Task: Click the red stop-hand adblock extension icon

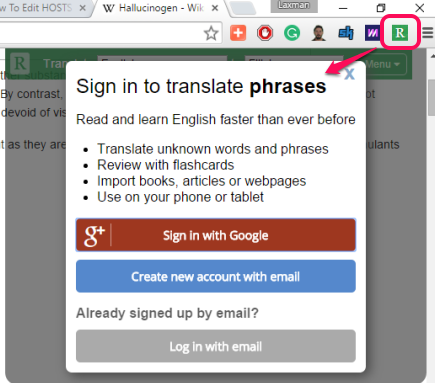Action: point(265,33)
